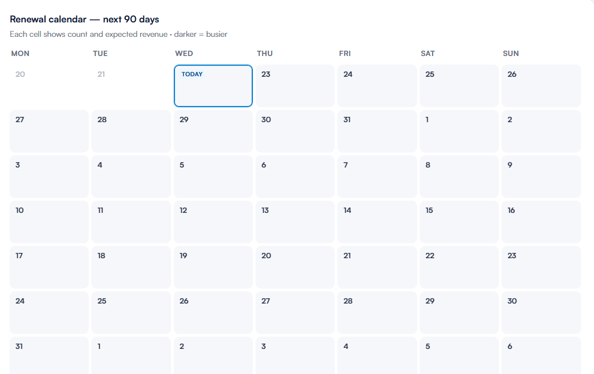The height and width of the screenshot is (374, 594).
Task: Select the Saturday 29 cell
Action: coord(459,313)
